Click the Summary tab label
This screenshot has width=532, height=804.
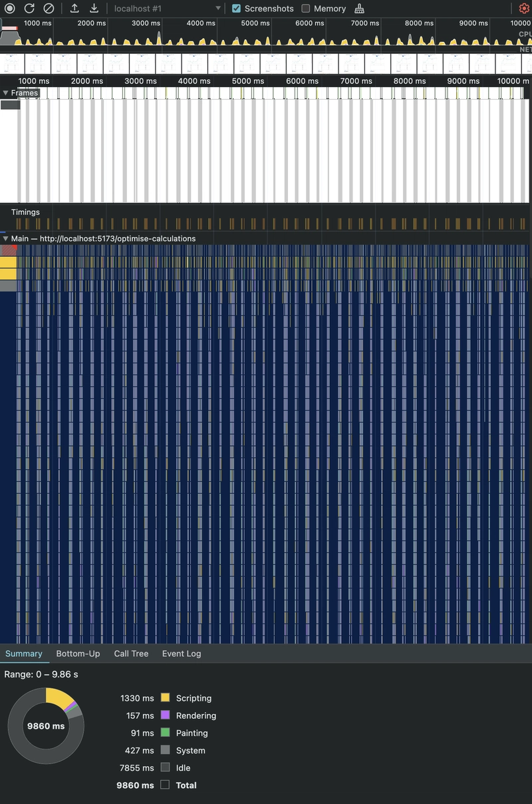[x=23, y=654]
